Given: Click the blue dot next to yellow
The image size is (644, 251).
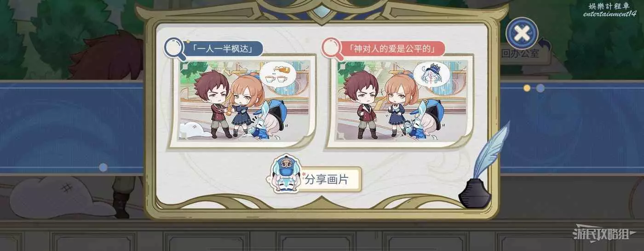Looking at the screenshot, I should (x=540, y=88).
